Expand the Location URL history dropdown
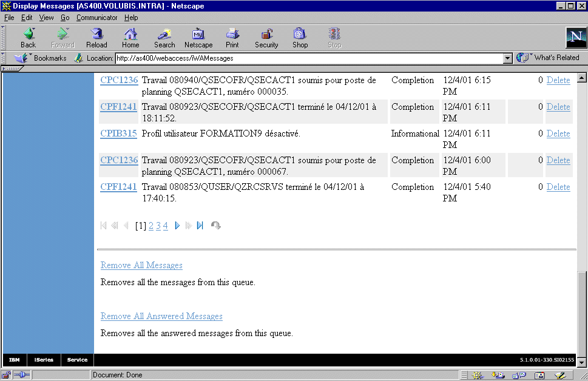The width and height of the screenshot is (588, 381). 507,58
